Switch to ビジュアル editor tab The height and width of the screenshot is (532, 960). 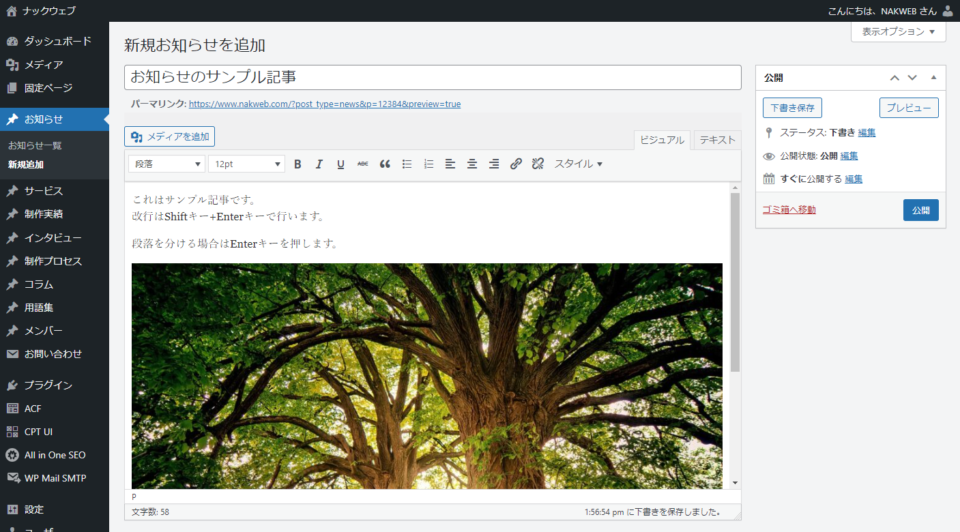[662, 140]
